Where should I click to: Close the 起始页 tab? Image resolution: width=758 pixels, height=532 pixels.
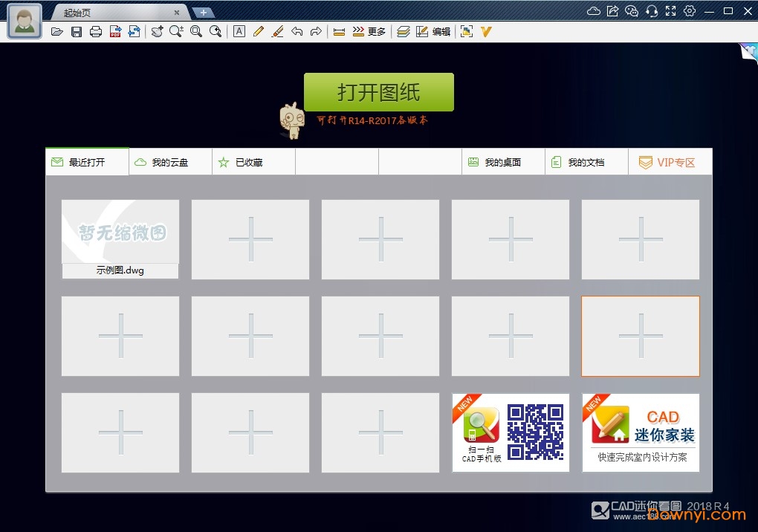[176, 13]
